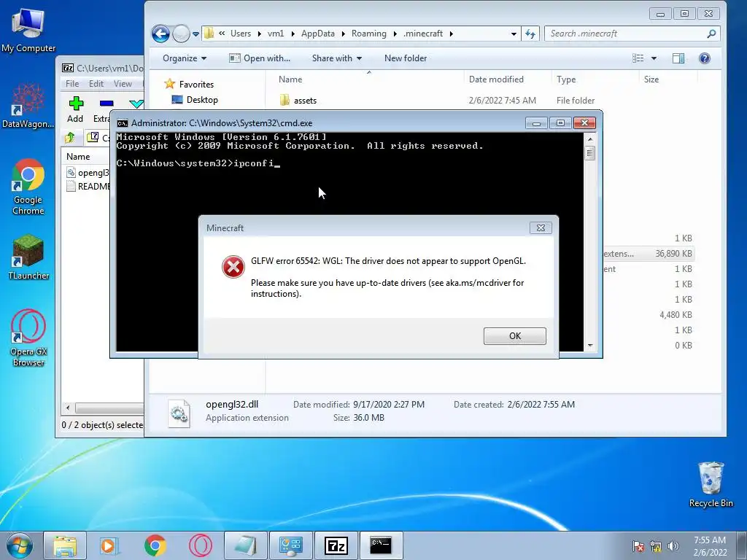Expand AppData breadcrumb arrow
Screen dimensions: 747x560
[343, 34]
